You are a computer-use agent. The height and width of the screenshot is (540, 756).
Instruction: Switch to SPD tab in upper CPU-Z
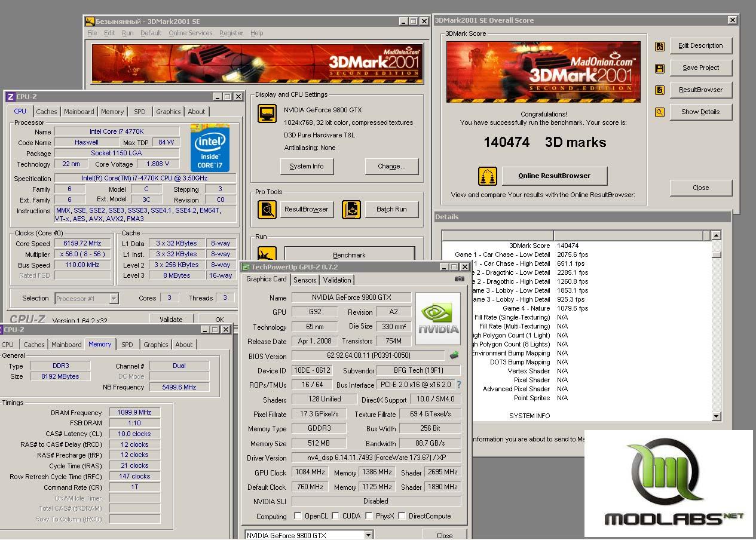click(139, 112)
